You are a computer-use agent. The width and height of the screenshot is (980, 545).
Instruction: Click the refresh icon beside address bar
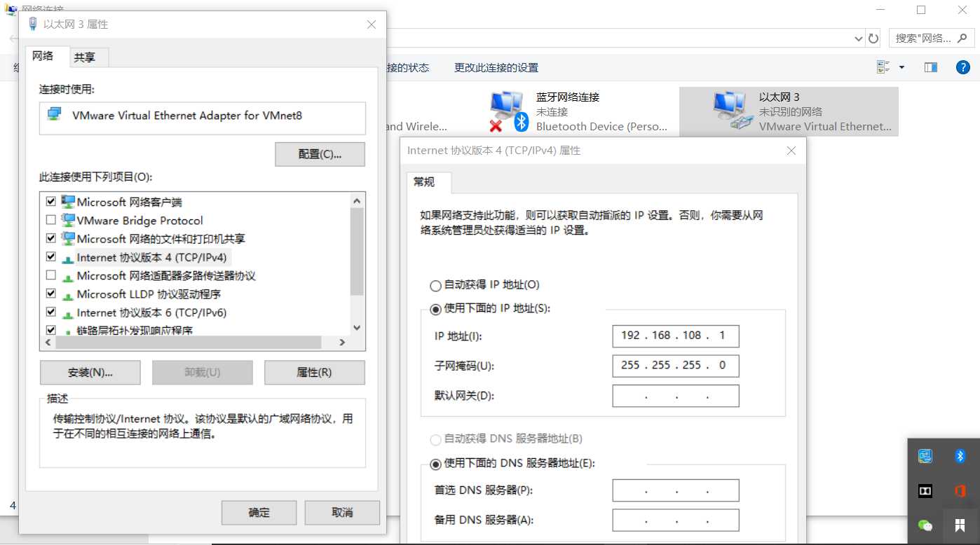(873, 39)
